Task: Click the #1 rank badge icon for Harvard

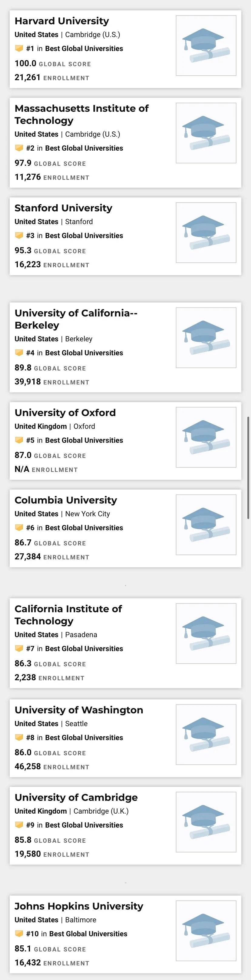Action: (x=19, y=48)
